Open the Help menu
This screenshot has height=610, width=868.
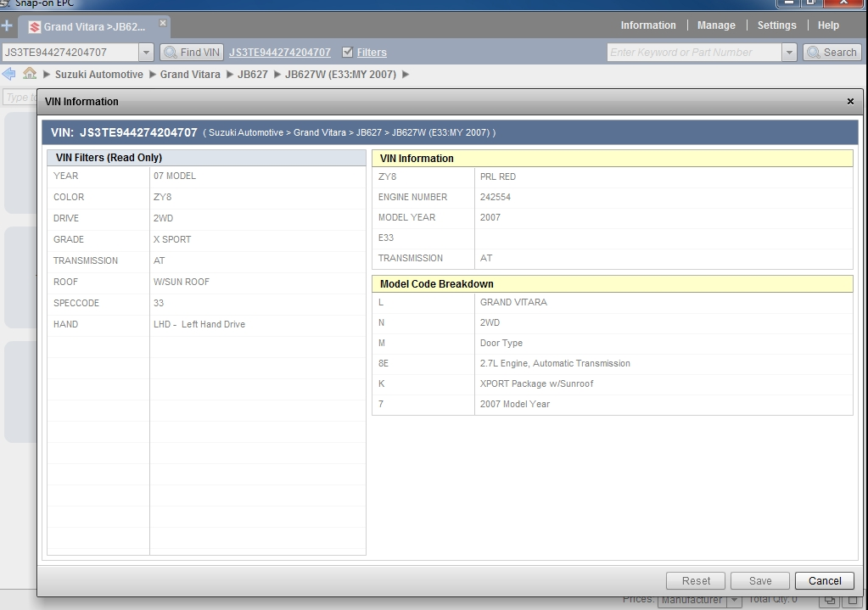point(828,25)
